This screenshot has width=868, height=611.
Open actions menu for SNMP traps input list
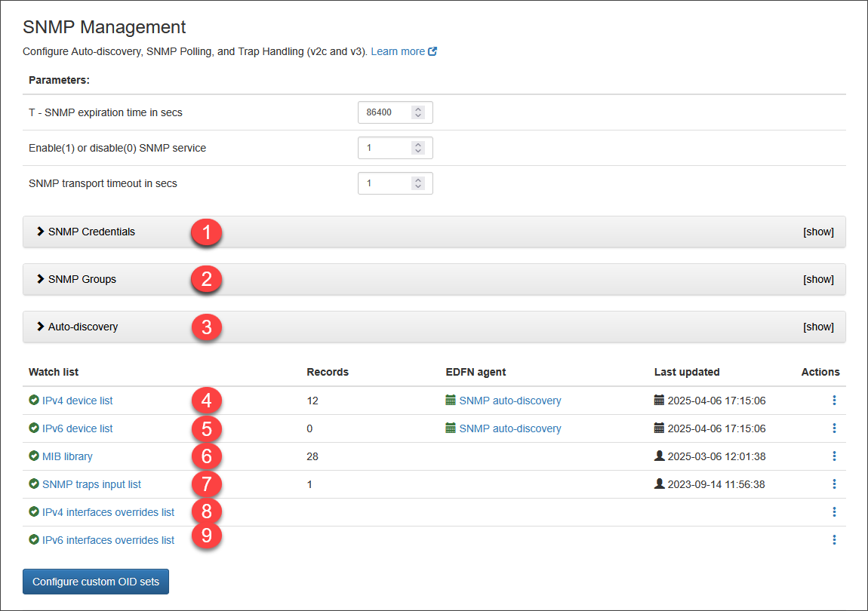tap(834, 484)
